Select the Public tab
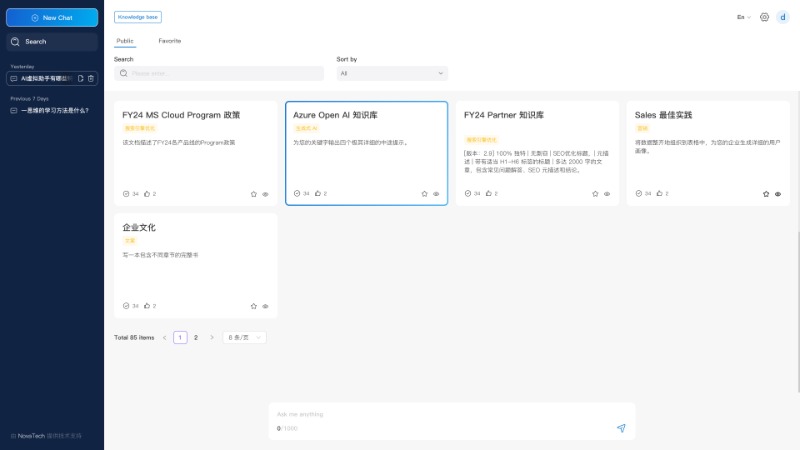The width and height of the screenshot is (800, 450). (125, 41)
